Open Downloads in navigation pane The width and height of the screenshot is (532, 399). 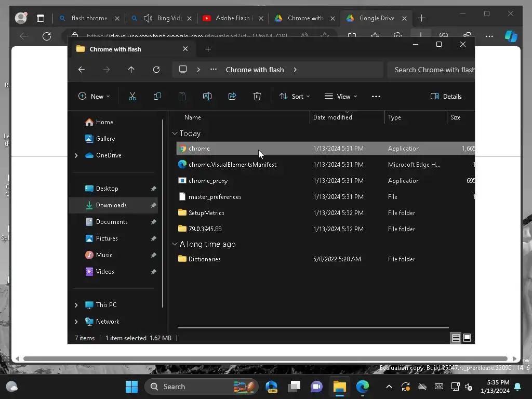tap(114, 205)
